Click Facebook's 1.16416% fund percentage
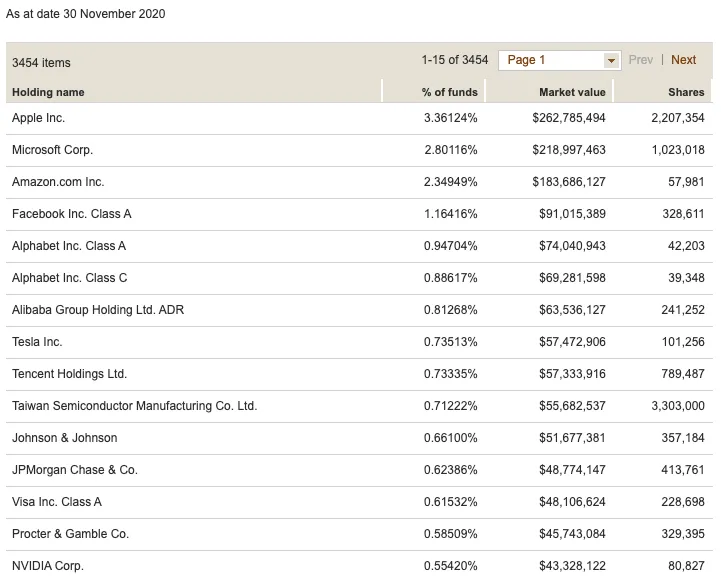 pos(451,214)
